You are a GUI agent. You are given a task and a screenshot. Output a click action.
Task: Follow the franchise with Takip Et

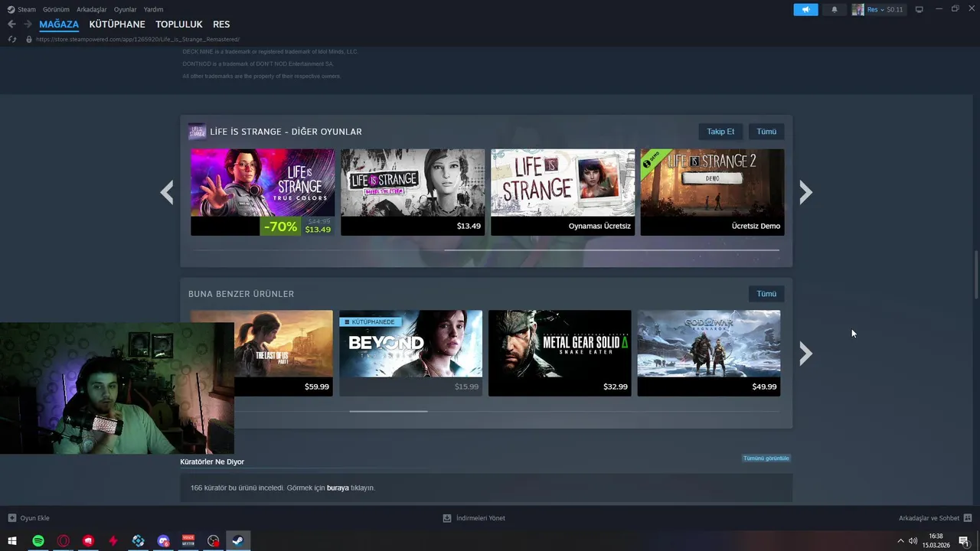pyautogui.click(x=720, y=132)
